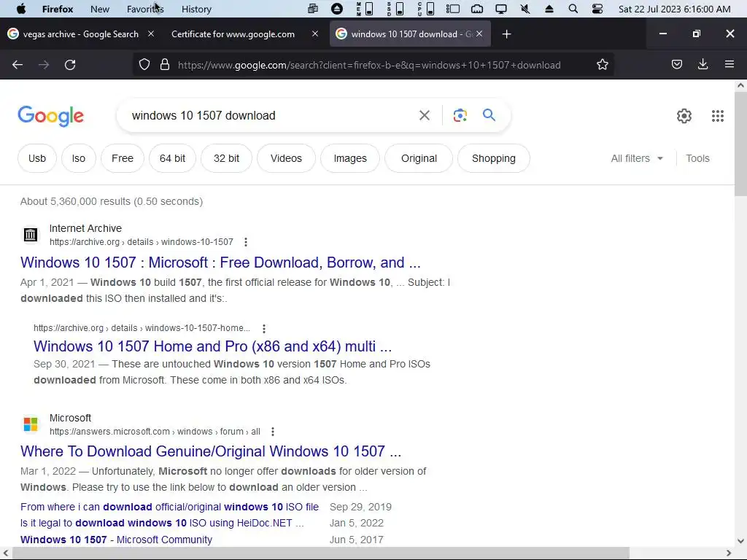Select the Videos filter chip

[286, 158]
